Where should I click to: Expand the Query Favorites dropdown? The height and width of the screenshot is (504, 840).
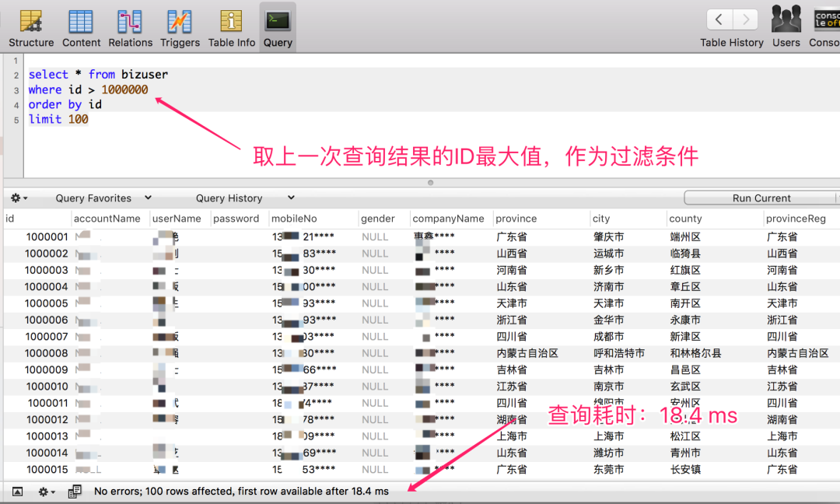[x=103, y=198]
